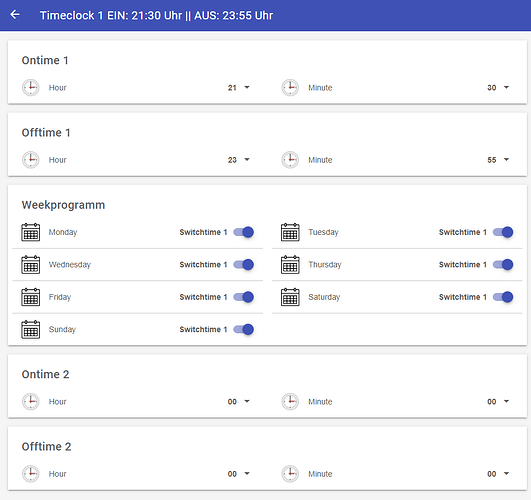This screenshot has width=531, height=500.
Task: Click Hour label under Ontime 1
Action: pos(58,88)
